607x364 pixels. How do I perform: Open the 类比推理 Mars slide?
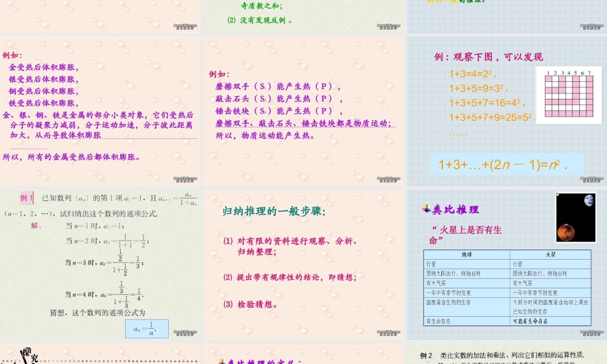coord(507,265)
